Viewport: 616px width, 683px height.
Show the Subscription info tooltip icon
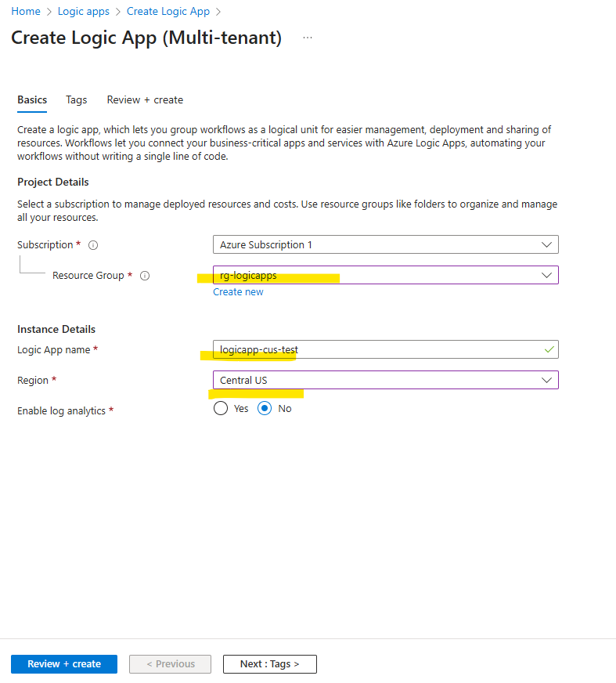pos(93,245)
